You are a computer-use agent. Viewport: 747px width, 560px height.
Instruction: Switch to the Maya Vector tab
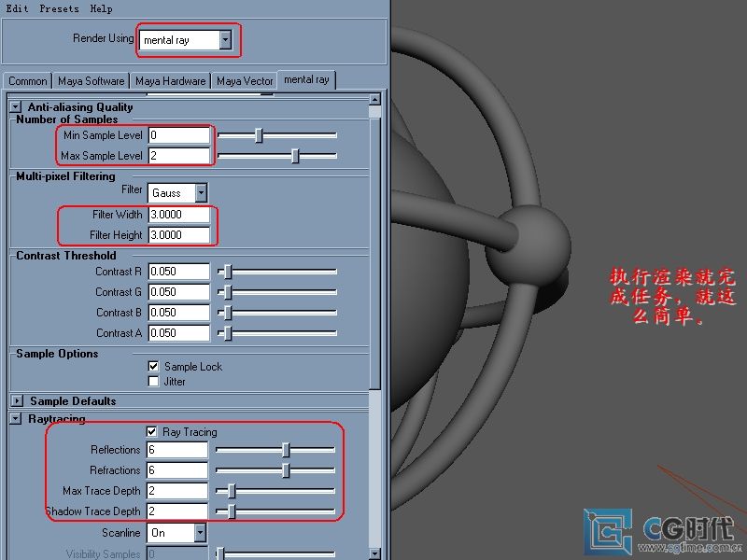(x=245, y=81)
